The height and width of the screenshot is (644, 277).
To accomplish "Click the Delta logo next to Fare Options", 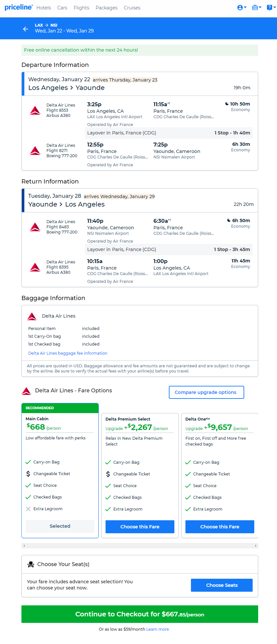I will (x=26, y=391).
